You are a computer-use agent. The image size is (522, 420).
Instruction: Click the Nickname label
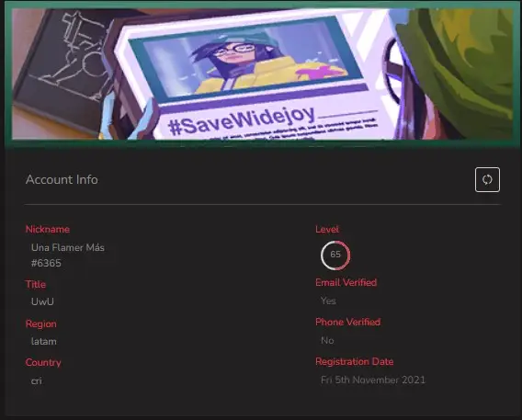coord(48,230)
